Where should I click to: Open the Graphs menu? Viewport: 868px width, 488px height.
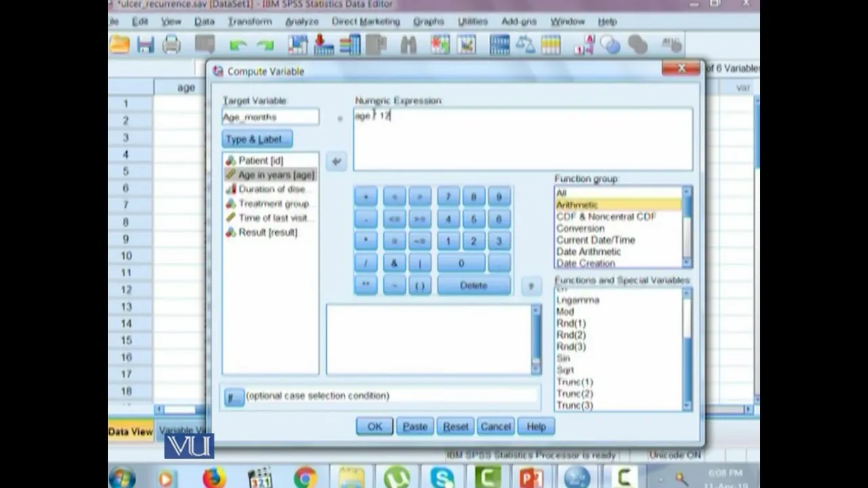coord(429,22)
